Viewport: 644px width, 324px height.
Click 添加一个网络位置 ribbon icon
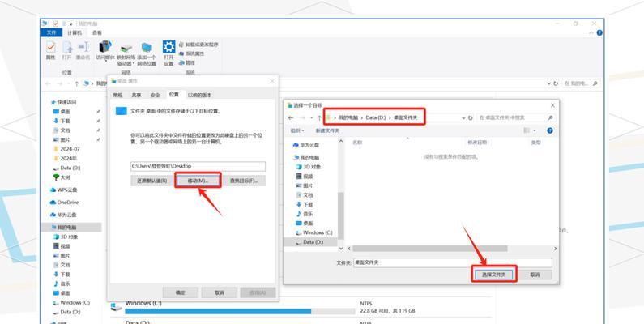(x=146, y=53)
